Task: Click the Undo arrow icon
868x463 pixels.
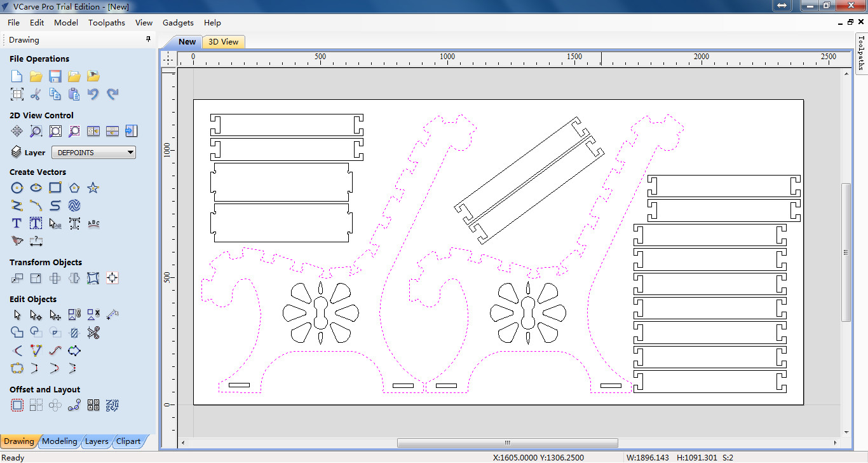Action: [x=93, y=94]
